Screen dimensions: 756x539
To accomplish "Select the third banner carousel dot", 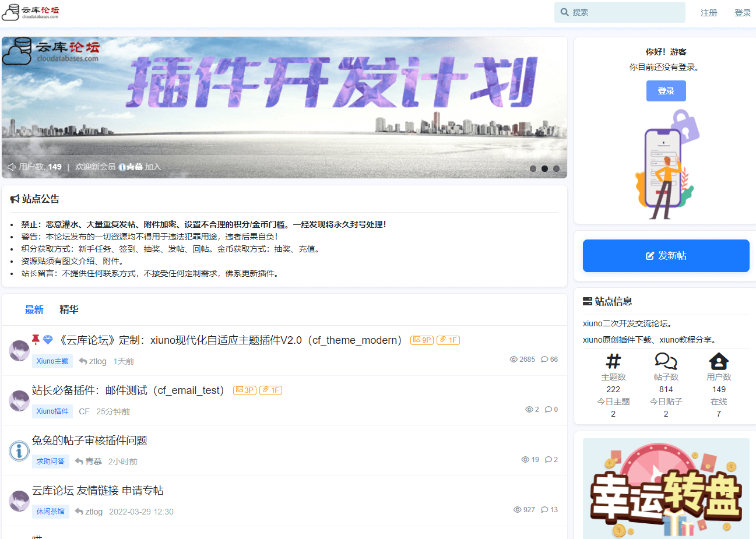I will (x=556, y=168).
